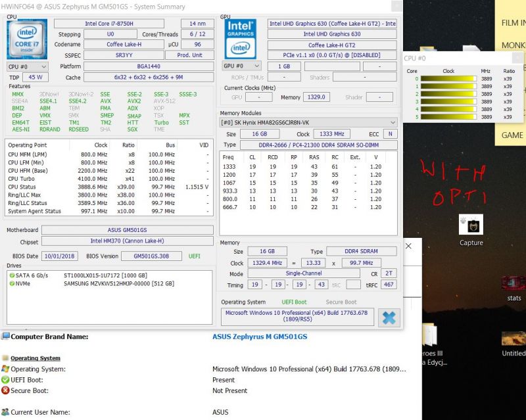
Task: Click the Intel UHD Graphics 630 name field
Action: (332, 34)
